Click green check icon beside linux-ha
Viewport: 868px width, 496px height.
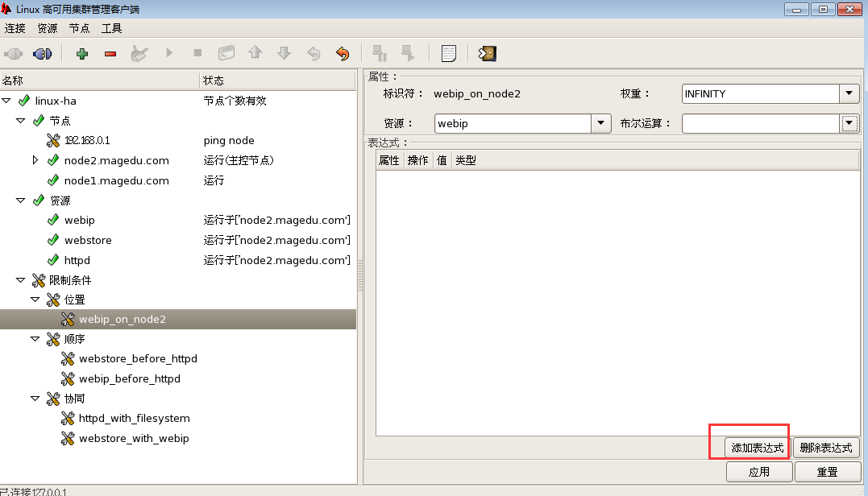(24, 101)
